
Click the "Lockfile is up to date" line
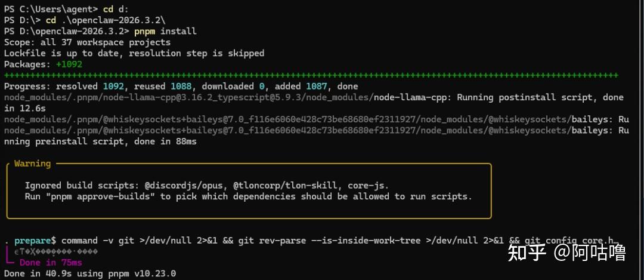pos(134,53)
